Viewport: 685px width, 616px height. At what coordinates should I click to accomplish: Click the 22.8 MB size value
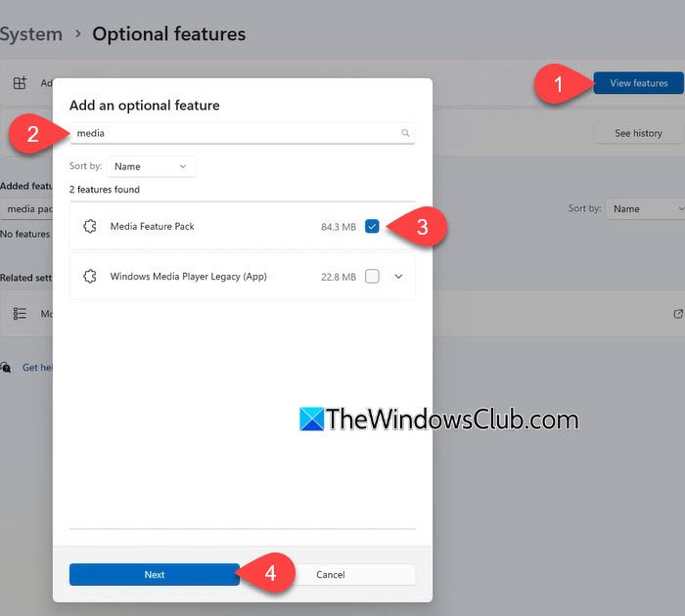tap(339, 277)
